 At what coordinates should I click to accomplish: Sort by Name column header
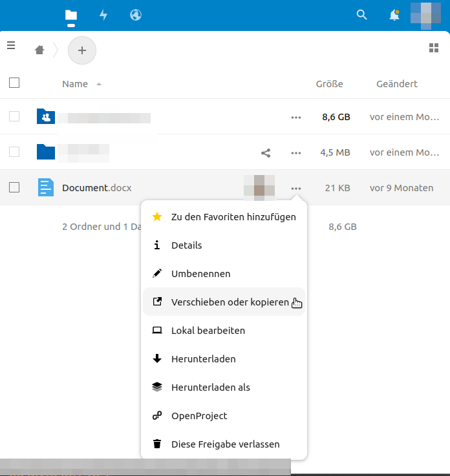click(75, 84)
